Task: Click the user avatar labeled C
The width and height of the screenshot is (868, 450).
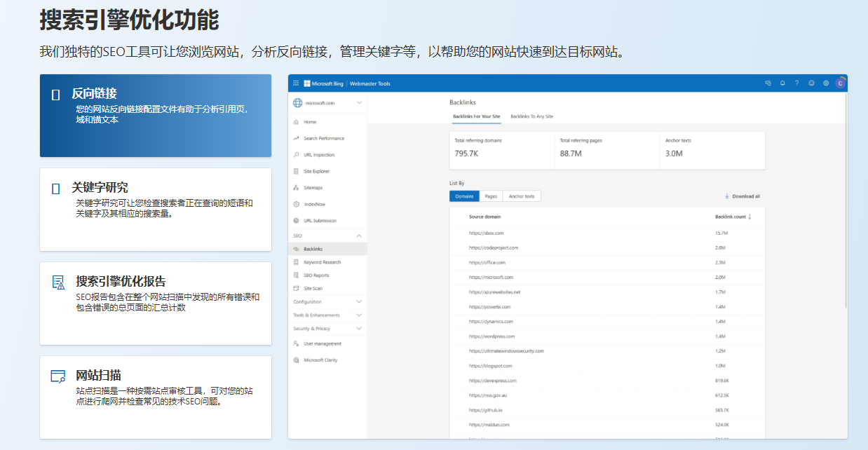Action: pyautogui.click(x=840, y=83)
